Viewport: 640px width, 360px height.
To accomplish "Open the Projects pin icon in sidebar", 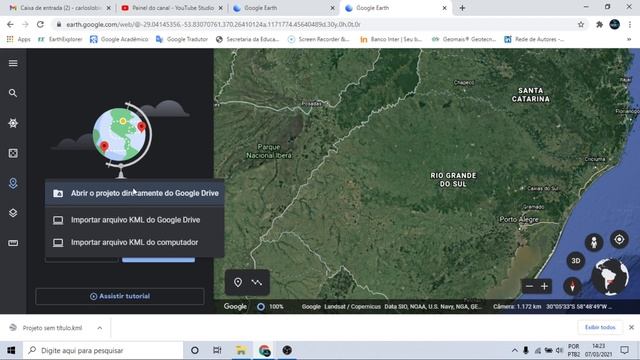I will click(13, 183).
